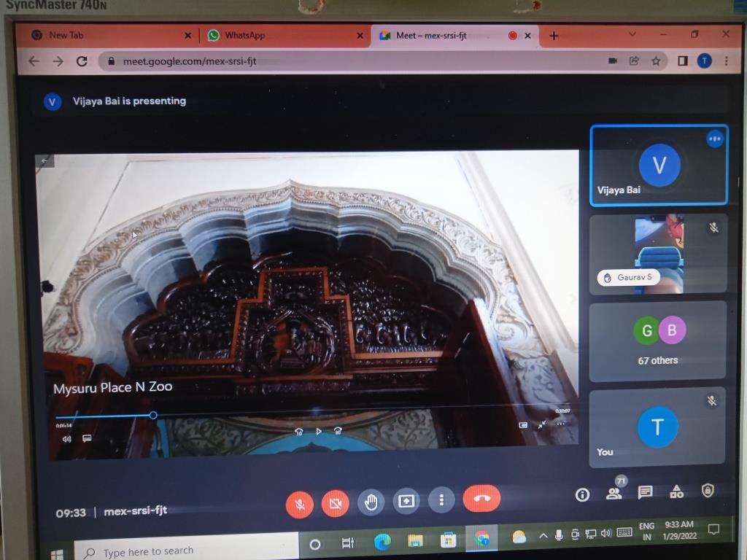Click the taskbar search box
747x560 pixels.
point(187,548)
